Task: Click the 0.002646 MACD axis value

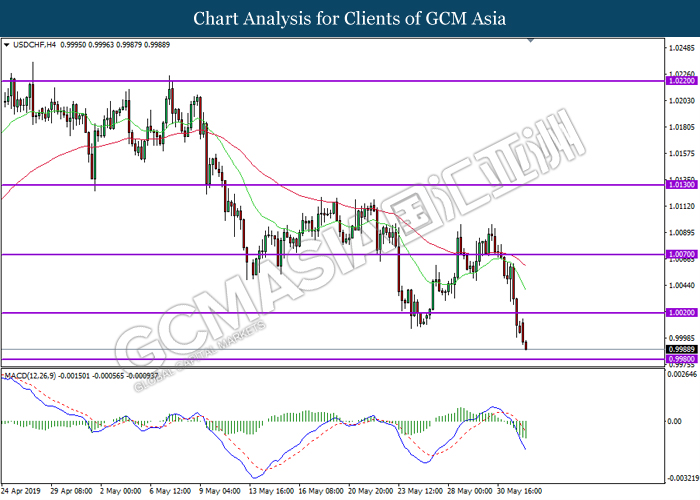Action: (x=682, y=374)
